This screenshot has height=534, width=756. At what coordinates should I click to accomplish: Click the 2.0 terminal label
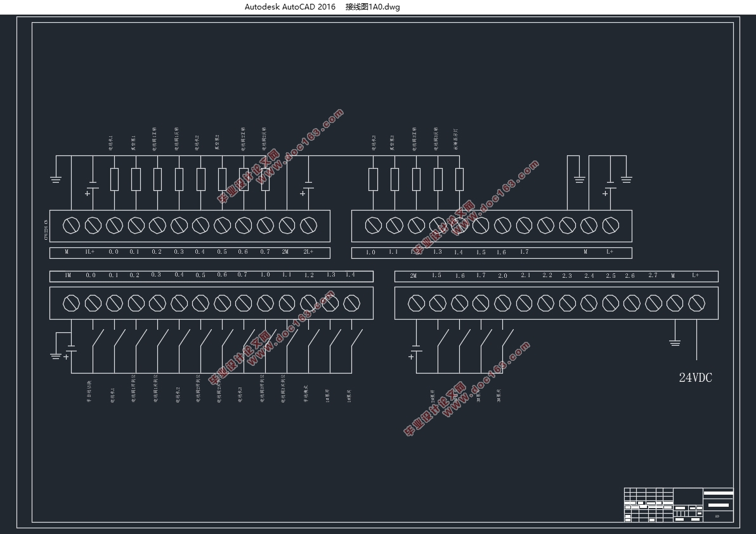(502, 276)
